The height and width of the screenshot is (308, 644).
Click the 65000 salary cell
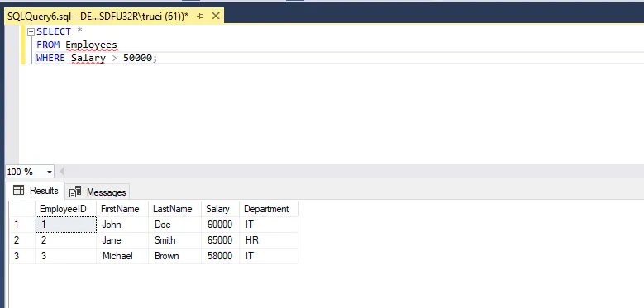(220, 240)
